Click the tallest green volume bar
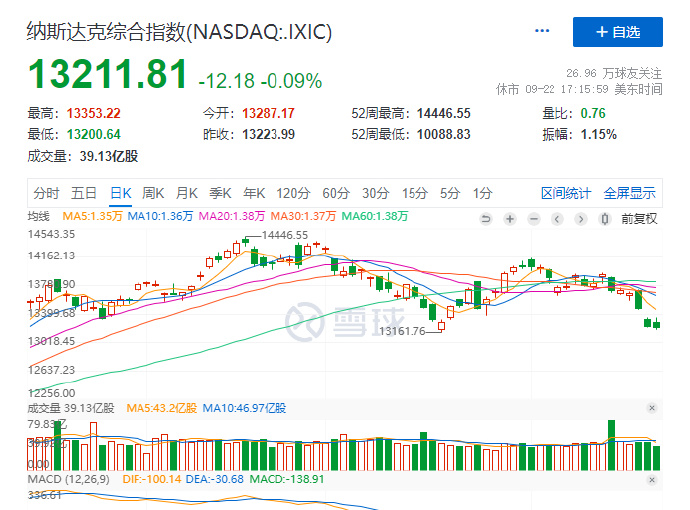Viewport: 690px width, 510px height. click(x=611, y=445)
